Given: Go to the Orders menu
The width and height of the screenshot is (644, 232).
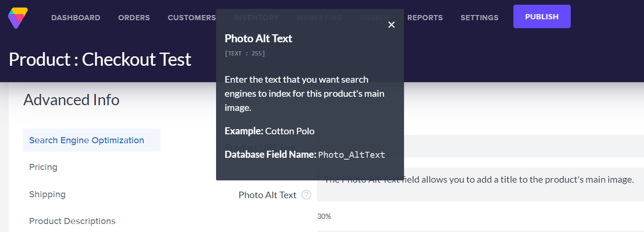Looking at the screenshot, I should coord(134,18).
